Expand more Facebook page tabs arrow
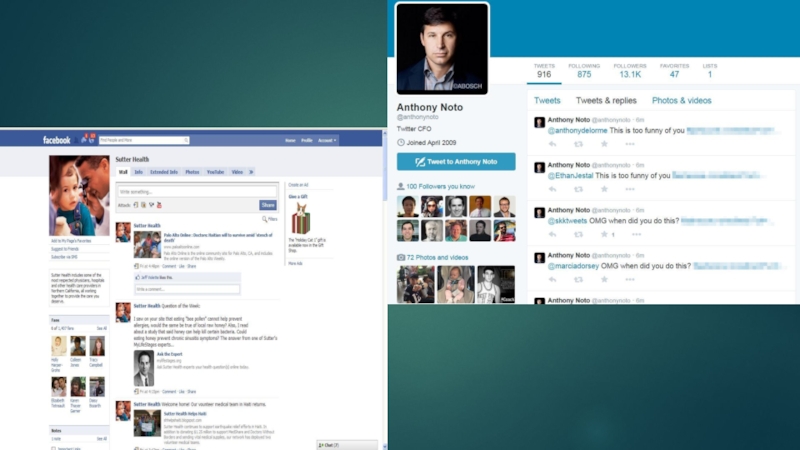Viewport: 800px width, 450px height. (x=251, y=172)
